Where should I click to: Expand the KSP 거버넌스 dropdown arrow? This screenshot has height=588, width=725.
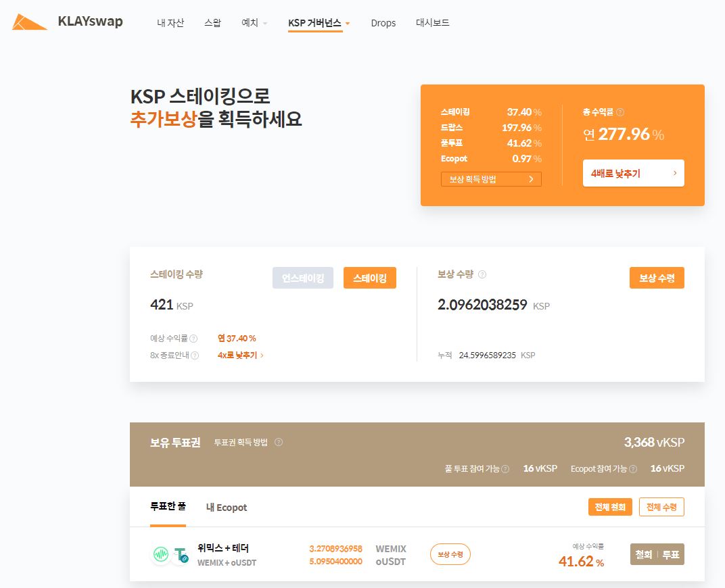tap(347, 23)
